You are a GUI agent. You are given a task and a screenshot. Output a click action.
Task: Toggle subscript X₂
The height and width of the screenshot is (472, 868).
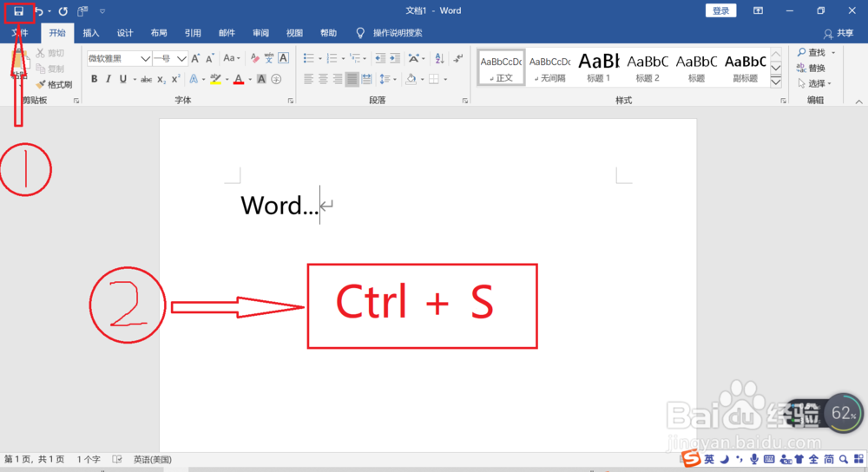[x=161, y=79]
